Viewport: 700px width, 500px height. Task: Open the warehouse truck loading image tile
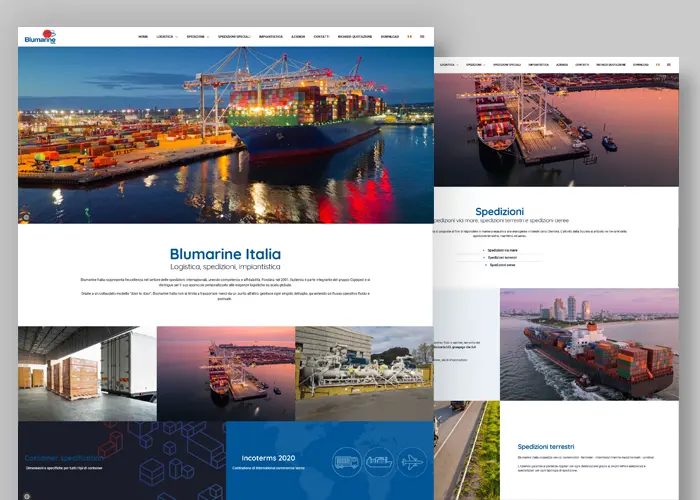click(88, 374)
